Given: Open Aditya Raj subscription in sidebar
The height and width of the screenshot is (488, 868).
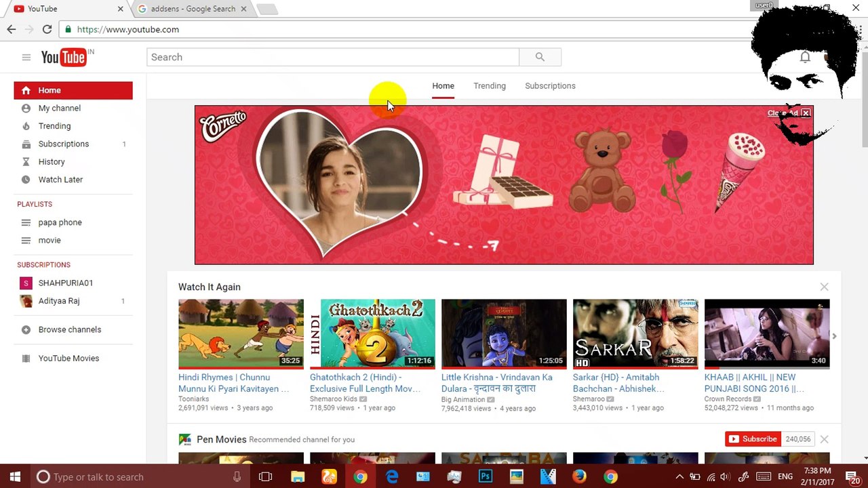Looking at the screenshot, I should [59, 301].
